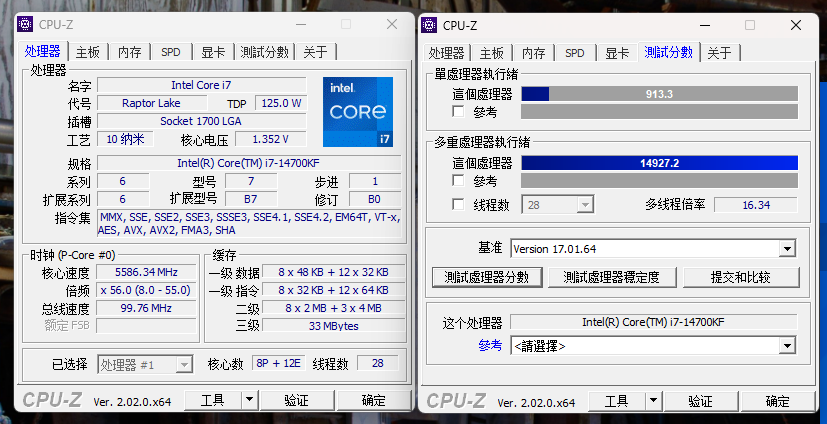
Task: Click the 核心电压 value 1.352 V
Action: point(271,139)
